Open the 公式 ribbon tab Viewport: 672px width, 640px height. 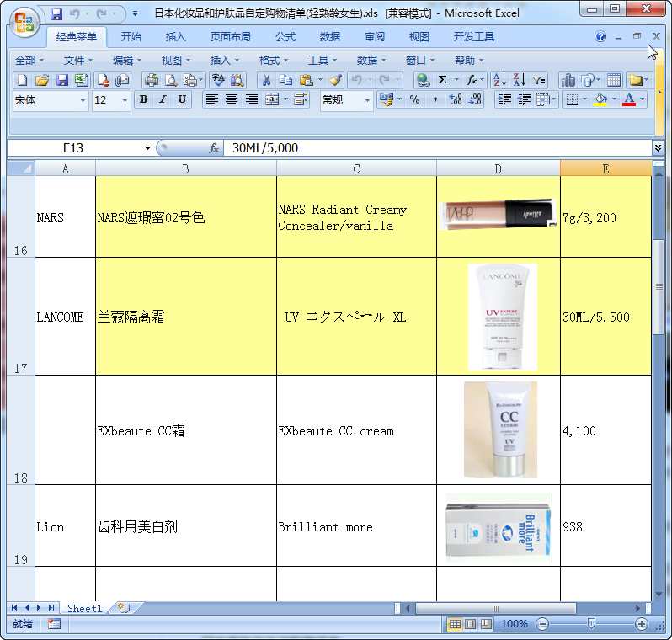[285, 37]
